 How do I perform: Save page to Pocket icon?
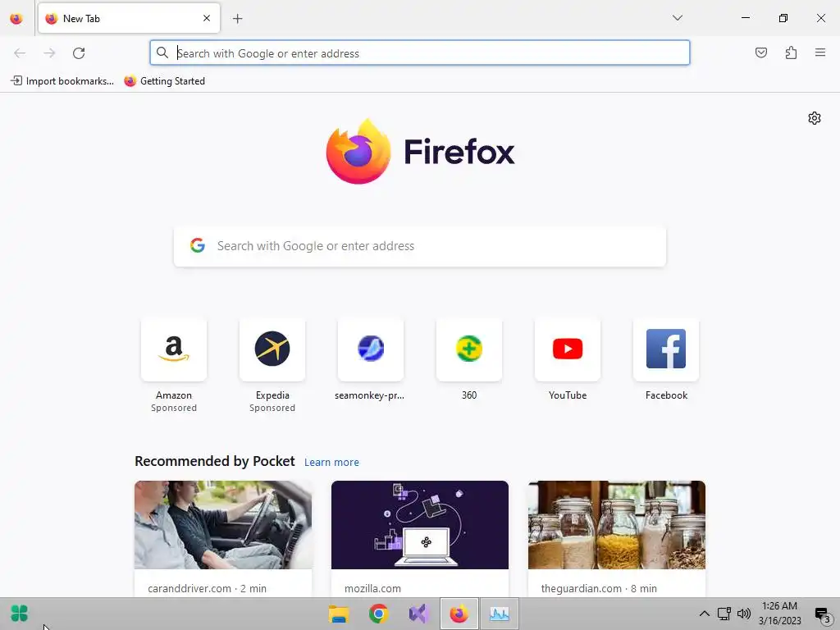tap(760, 52)
